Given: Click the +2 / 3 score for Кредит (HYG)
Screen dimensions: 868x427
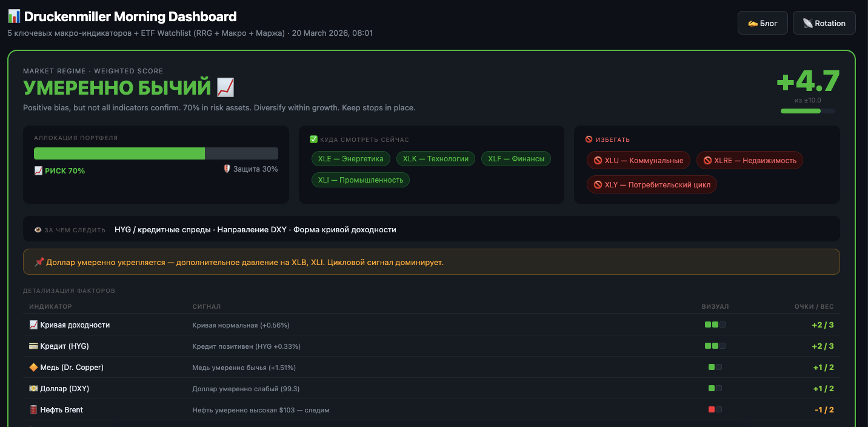Looking at the screenshot, I should (x=823, y=346).
